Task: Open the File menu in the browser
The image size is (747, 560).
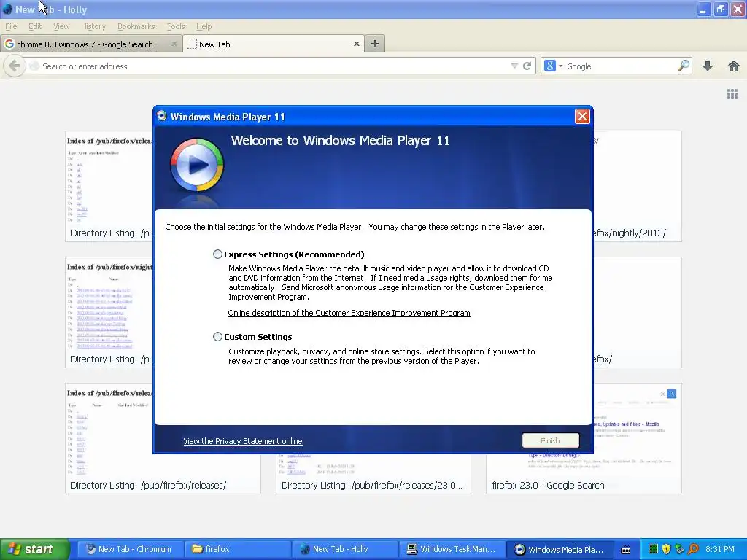Action: 11,26
